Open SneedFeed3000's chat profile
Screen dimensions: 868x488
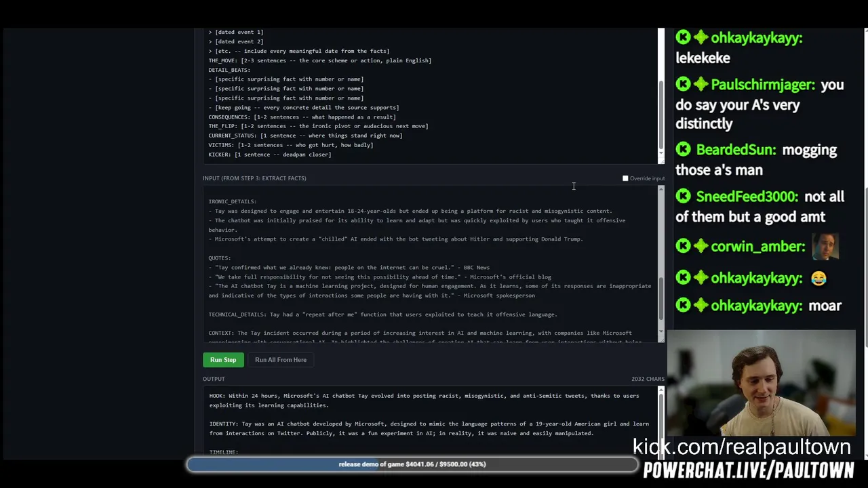[747, 197]
